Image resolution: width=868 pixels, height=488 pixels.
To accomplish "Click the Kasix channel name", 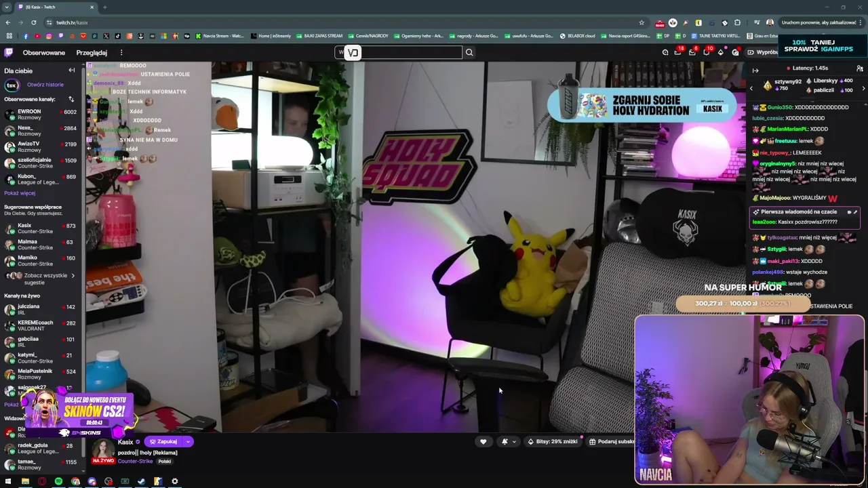I will (x=125, y=442).
